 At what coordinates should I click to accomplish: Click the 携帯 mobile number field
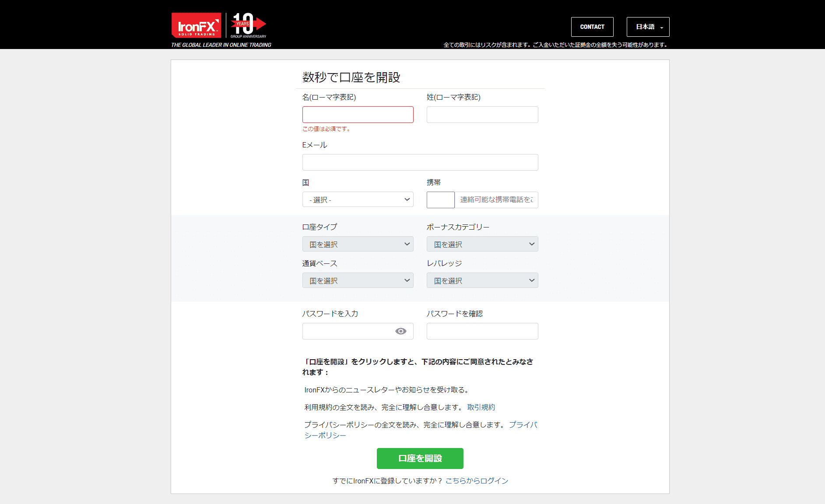496,200
